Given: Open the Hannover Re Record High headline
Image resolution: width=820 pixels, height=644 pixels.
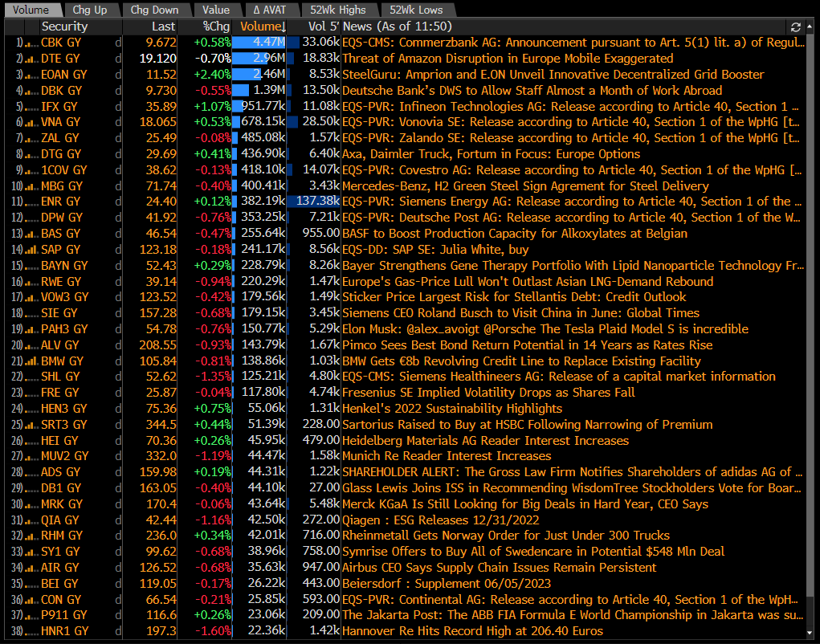Looking at the screenshot, I should [473, 631].
